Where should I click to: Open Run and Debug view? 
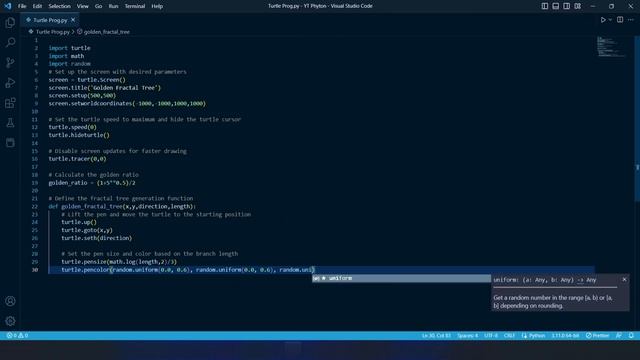pyautogui.click(x=10, y=82)
